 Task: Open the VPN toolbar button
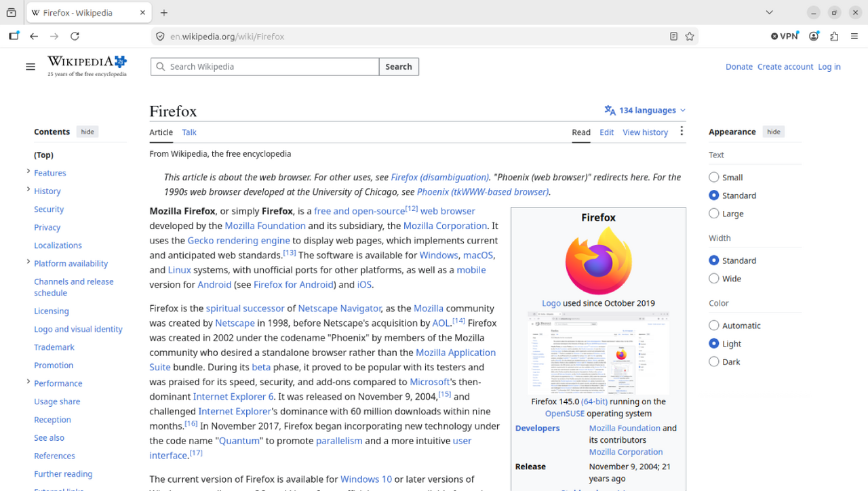[x=785, y=37]
